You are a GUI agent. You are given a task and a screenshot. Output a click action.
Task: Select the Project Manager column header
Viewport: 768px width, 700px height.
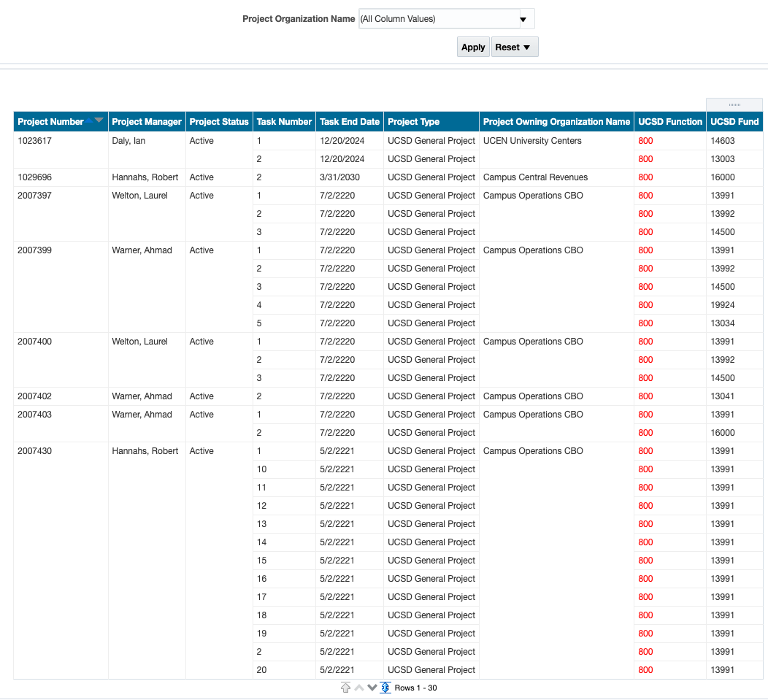[x=147, y=122]
